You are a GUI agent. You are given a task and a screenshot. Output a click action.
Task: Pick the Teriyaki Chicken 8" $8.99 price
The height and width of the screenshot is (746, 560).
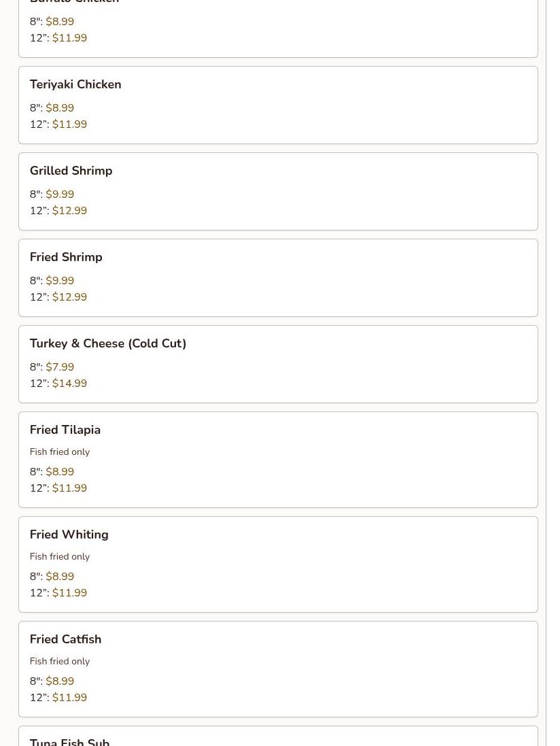point(52,108)
